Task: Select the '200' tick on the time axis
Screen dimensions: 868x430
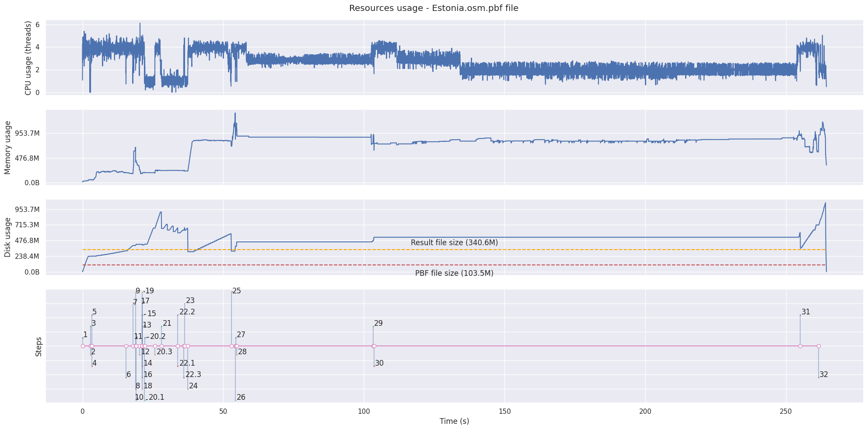Action: tap(645, 412)
